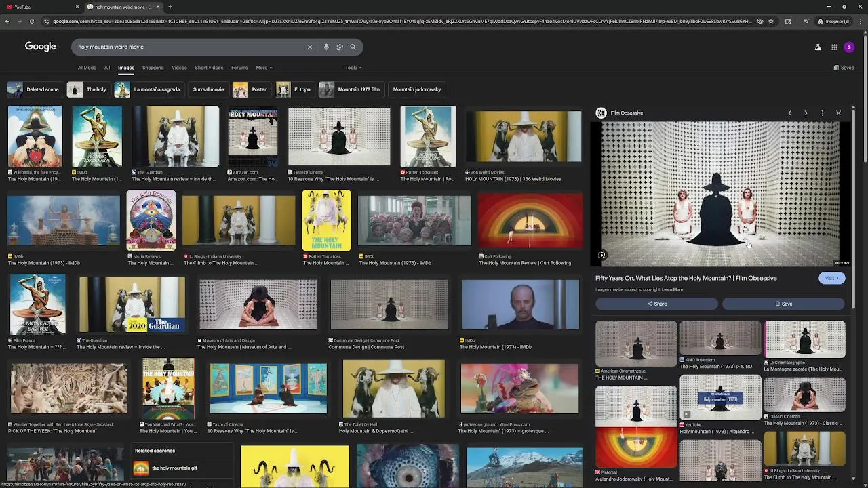Viewport: 868px width, 488px height.
Task: Open the Google account avatar
Action: 850,47
